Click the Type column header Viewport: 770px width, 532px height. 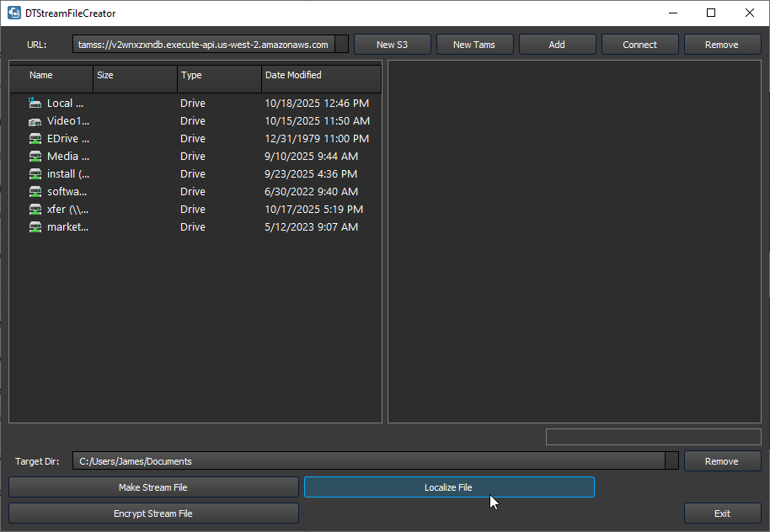219,76
